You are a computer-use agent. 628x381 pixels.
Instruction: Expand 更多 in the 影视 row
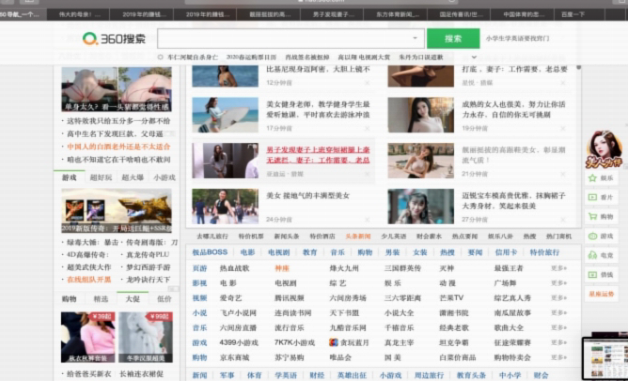tap(559, 283)
